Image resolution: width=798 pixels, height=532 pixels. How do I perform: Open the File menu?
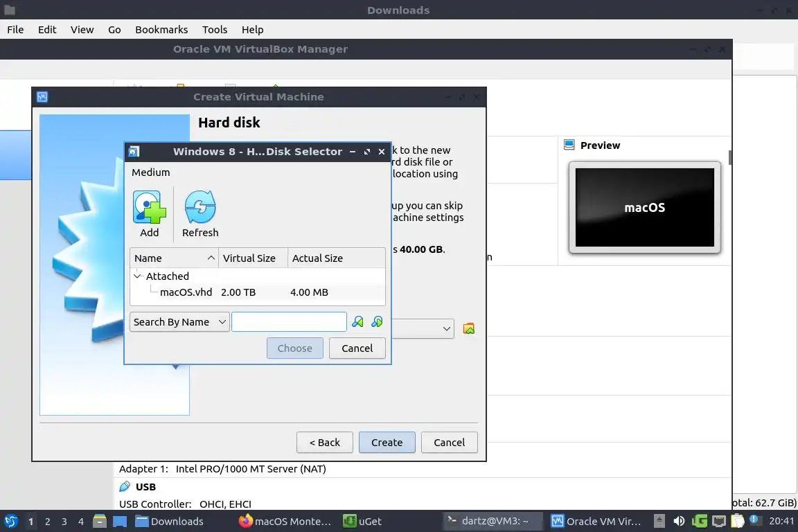coord(15,30)
